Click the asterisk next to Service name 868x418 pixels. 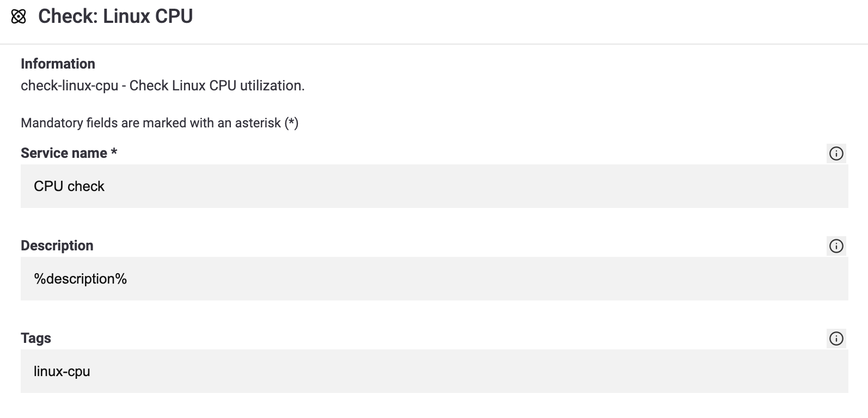click(x=114, y=152)
